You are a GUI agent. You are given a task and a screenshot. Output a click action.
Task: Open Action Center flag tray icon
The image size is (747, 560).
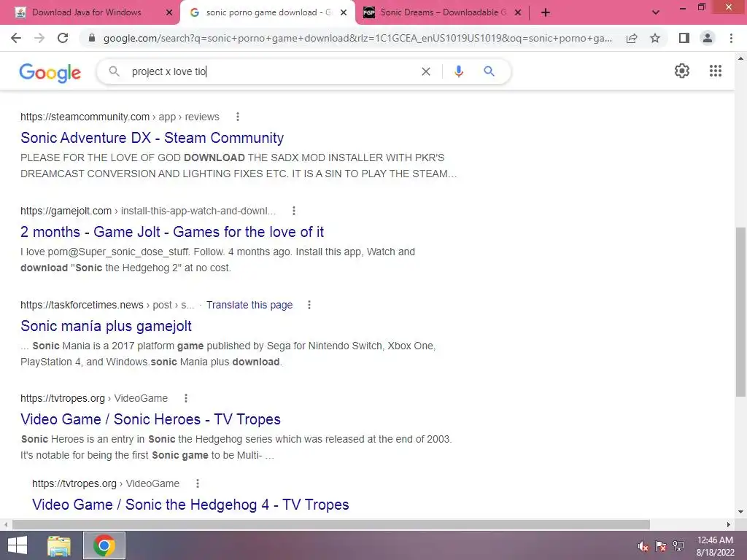[x=660, y=546]
